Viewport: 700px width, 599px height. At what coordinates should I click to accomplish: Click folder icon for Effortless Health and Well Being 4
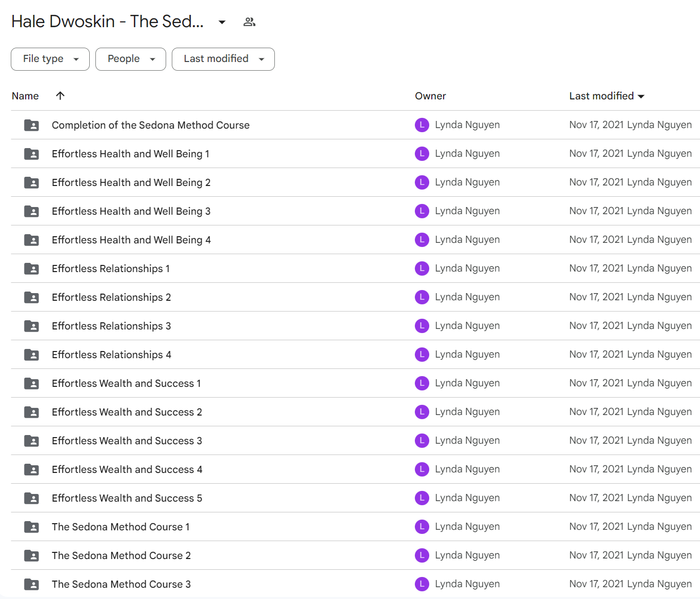(x=31, y=240)
